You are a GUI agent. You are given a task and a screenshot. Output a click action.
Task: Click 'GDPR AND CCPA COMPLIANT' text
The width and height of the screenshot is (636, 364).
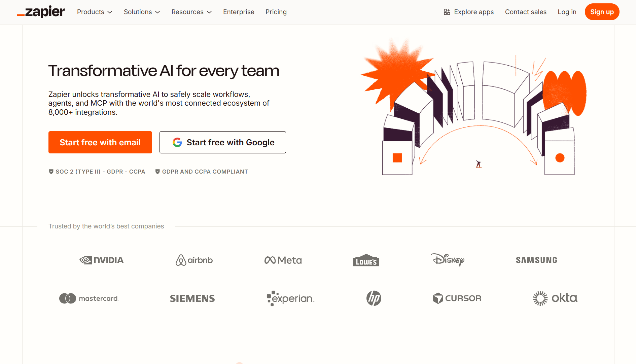(205, 172)
